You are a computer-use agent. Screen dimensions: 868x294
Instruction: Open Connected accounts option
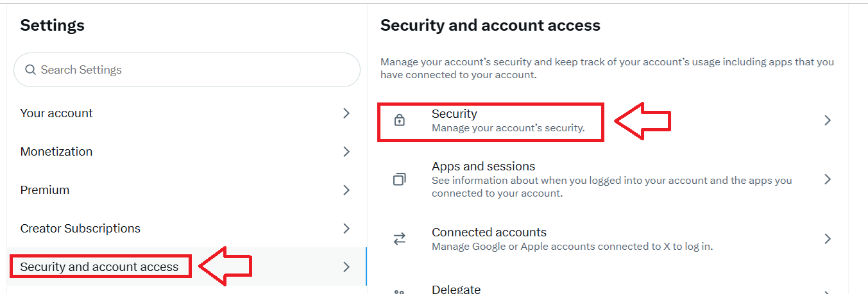(489, 233)
